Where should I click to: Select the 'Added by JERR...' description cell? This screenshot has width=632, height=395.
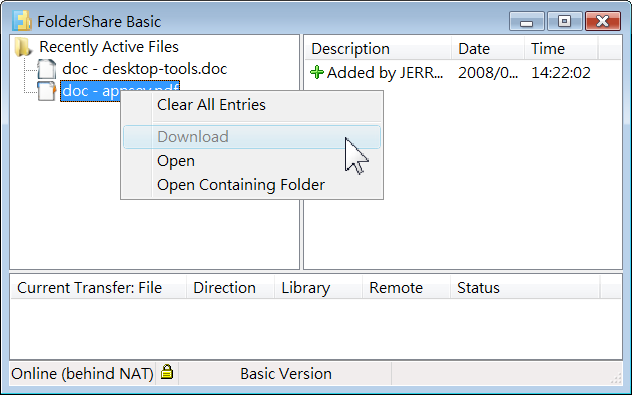coord(385,73)
